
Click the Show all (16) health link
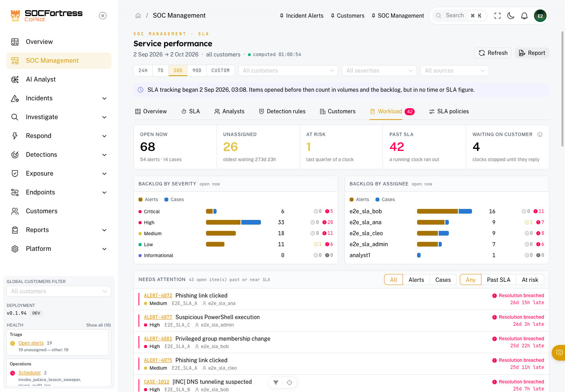click(98, 325)
